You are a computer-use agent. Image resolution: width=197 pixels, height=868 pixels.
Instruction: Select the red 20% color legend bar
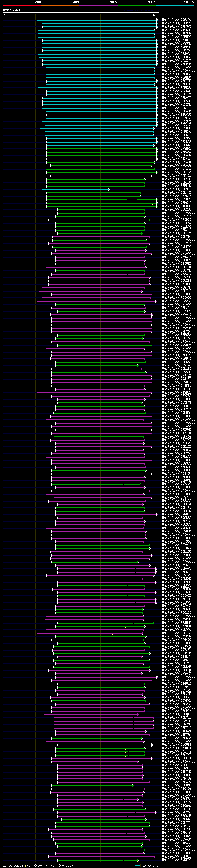(22, 6)
